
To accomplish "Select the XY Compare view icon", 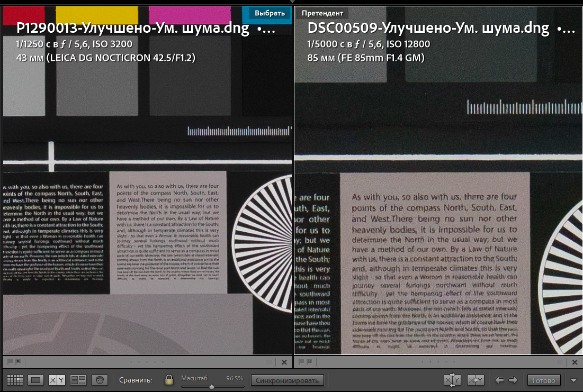I will click(x=57, y=380).
